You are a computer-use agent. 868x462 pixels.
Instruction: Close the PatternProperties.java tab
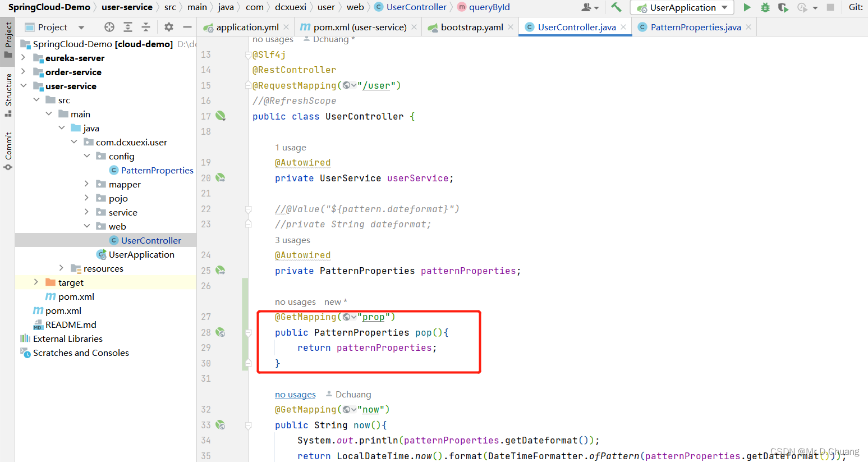748,27
